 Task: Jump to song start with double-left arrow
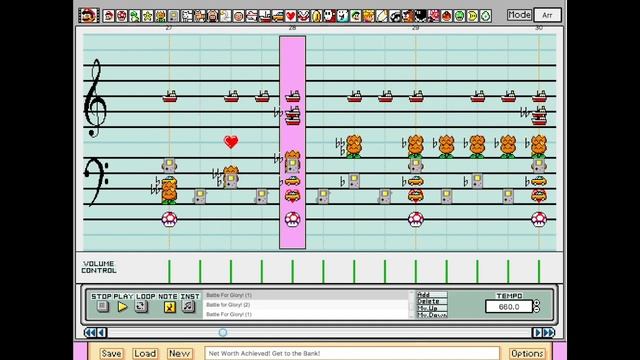[90, 333]
